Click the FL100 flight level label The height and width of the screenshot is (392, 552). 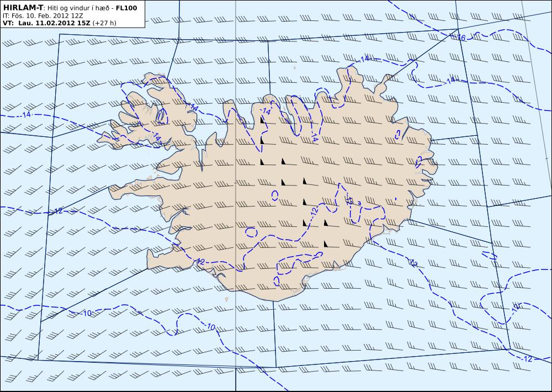(x=126, y=8)
